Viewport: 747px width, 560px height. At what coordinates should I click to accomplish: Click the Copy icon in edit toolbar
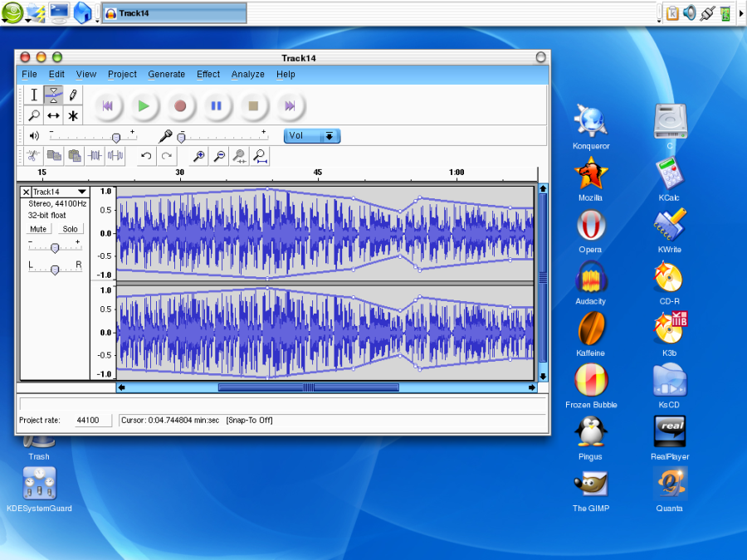click(54, 156)
